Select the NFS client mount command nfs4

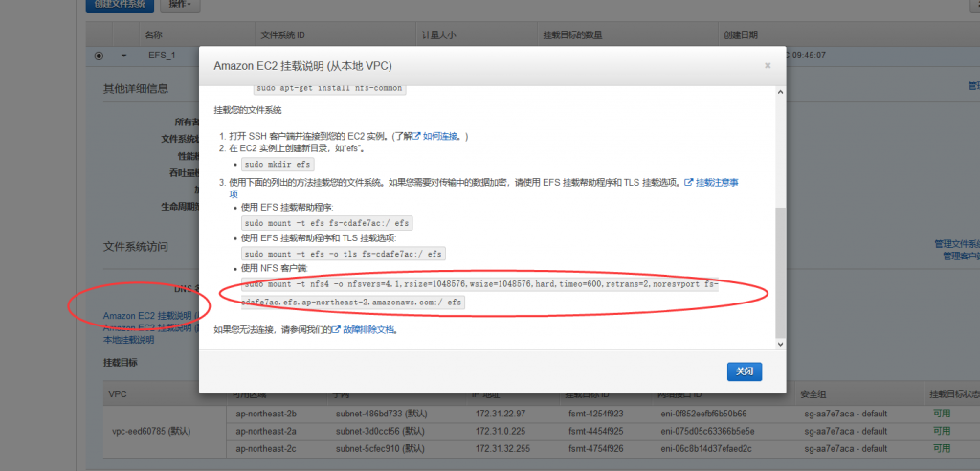point(479,293)
